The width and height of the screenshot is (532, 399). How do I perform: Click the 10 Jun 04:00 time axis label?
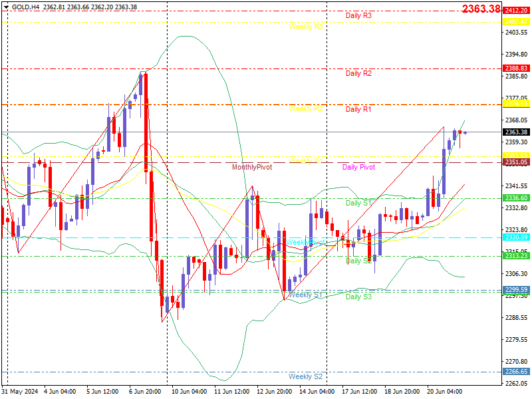[x=189, y=391]
